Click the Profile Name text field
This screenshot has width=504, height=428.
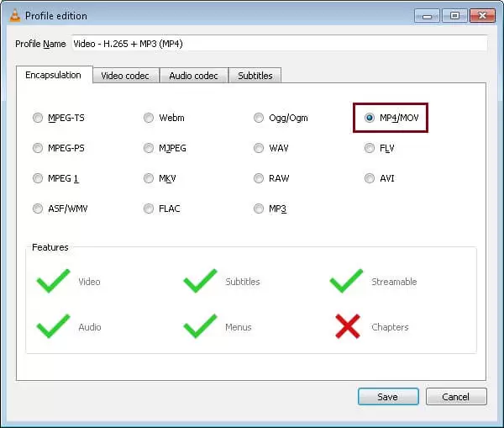pos(280,44)
